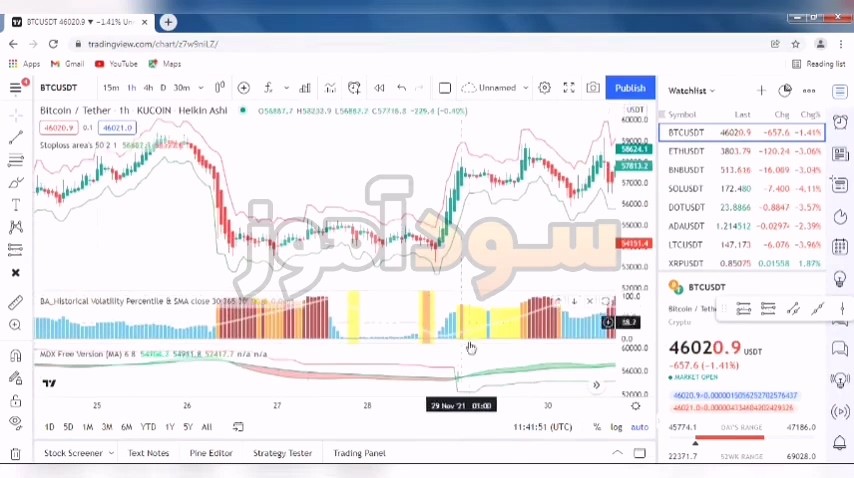854x478 pixels.
Task: Expand the indicators favorites dropdown arrow
Action: click(x=286, y=88)
